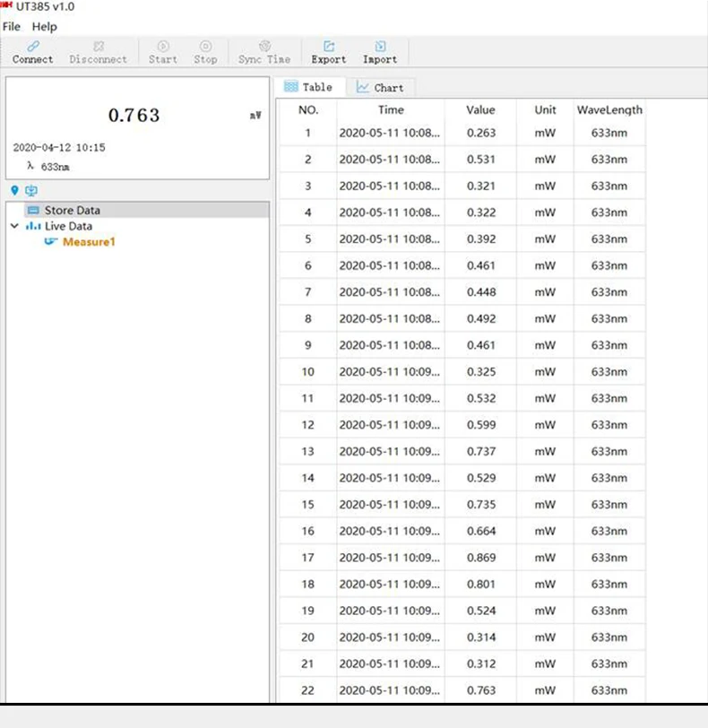The image size is (708, 728).
Task: Select row 2 value 0.531
Action: [x=481, y=160]
